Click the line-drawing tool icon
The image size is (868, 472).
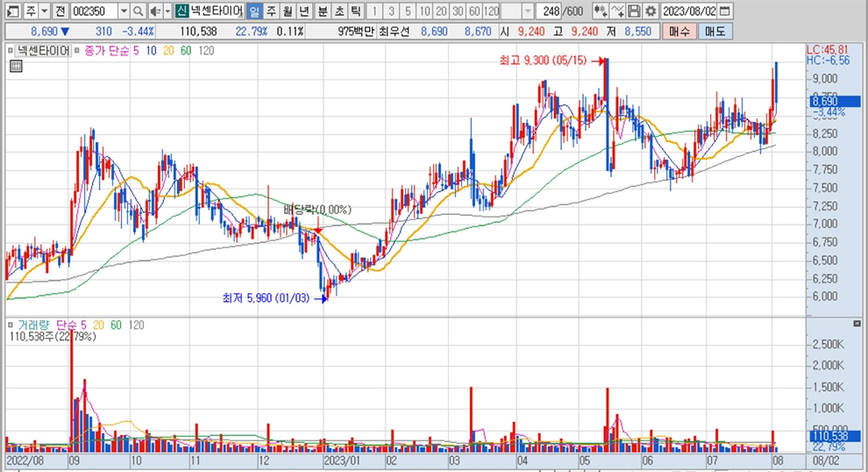[617, 11]
